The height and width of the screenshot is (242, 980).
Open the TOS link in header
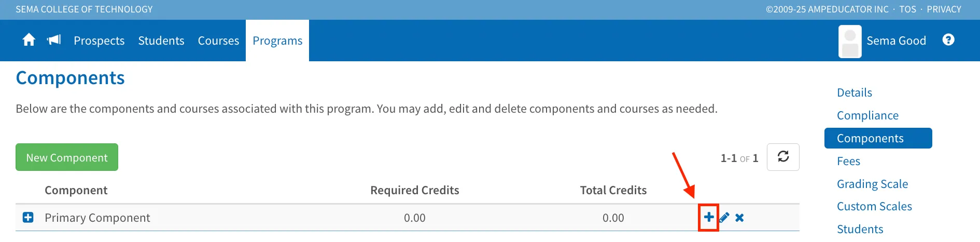(907, 9)
